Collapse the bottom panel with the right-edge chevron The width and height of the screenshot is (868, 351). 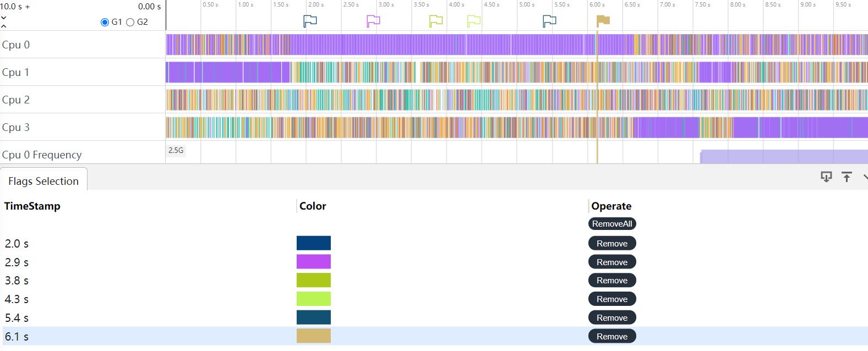[865, 177]
